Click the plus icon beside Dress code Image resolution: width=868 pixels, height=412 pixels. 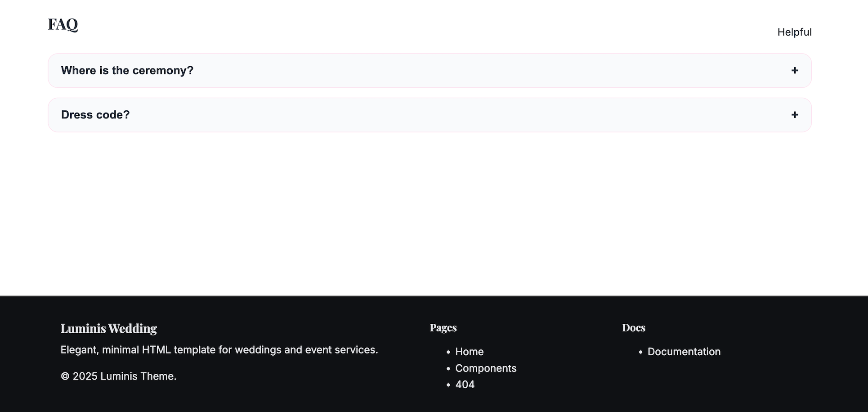click(795, 115)
